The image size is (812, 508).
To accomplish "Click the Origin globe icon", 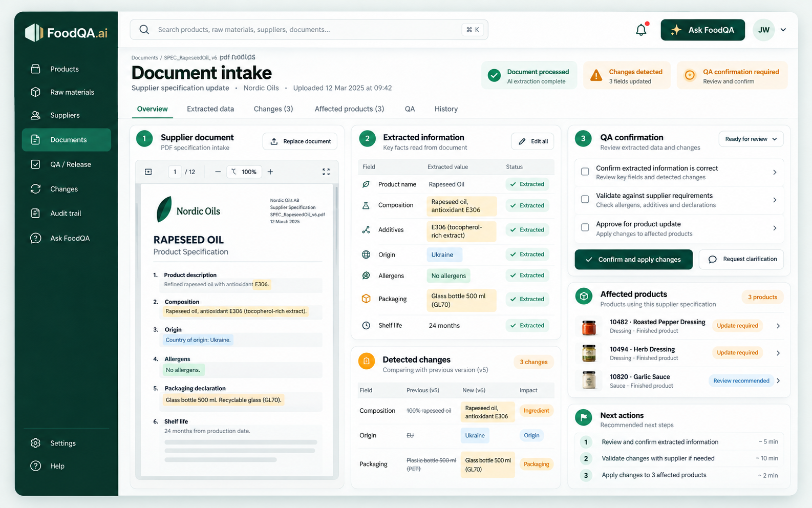I will (x=366, y=255).
